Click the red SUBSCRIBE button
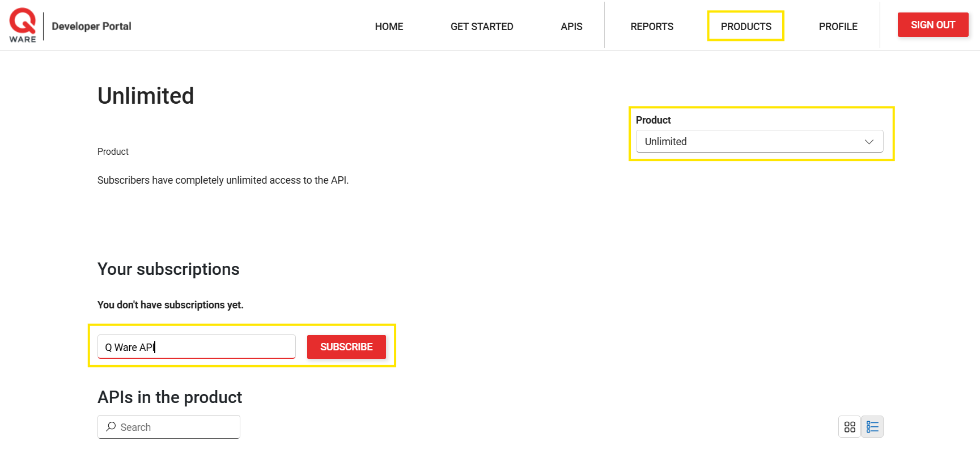Screen dimensions: 980x466 tap(346, 347)
